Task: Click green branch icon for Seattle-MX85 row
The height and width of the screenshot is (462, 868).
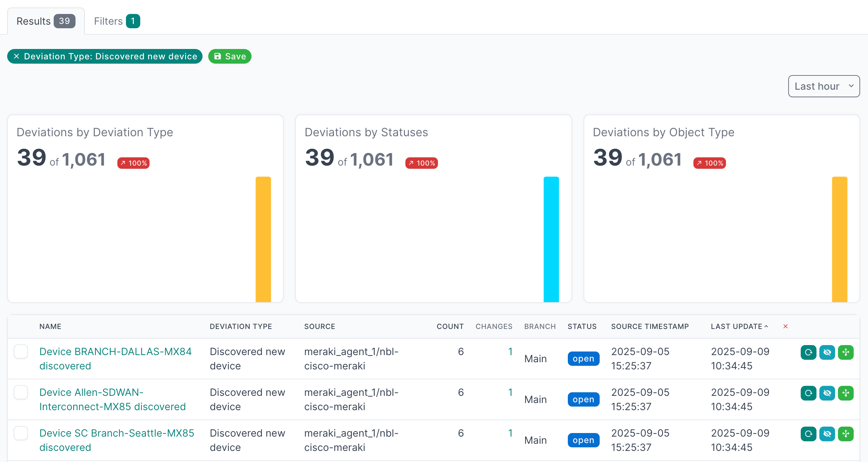Action: [846, 434]
